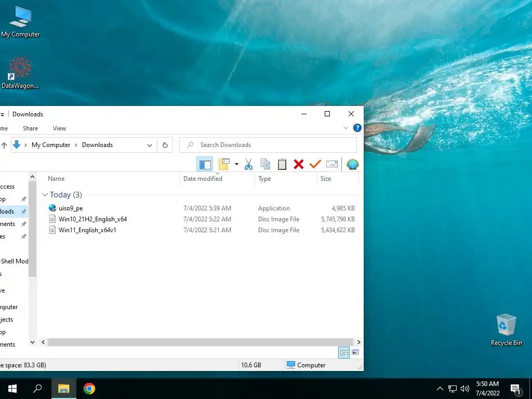The image size is (532, 399).
Task: Click the Search Downloads field
Action: 268,145
